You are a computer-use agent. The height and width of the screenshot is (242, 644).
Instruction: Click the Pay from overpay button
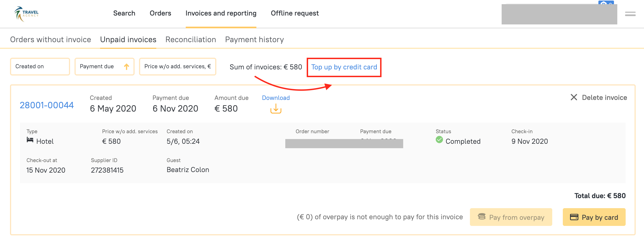(511, 217)
